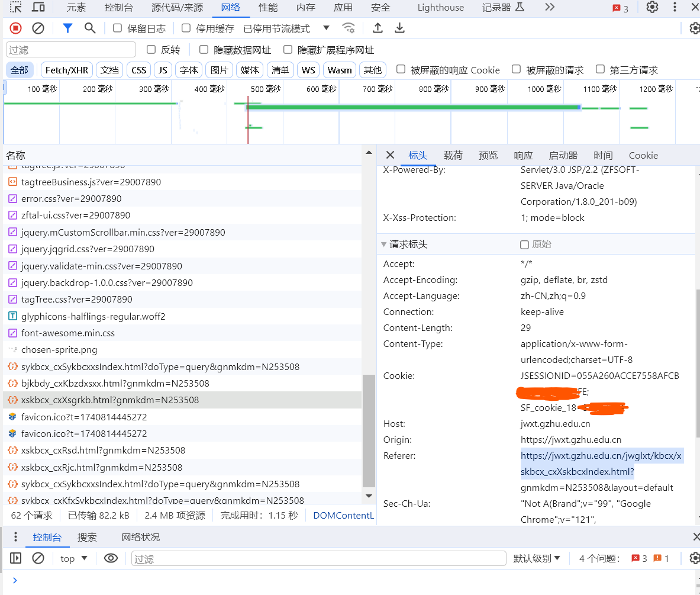
Task: Enable the 保留日志 checkbox
Action: (x=118, y=28)
